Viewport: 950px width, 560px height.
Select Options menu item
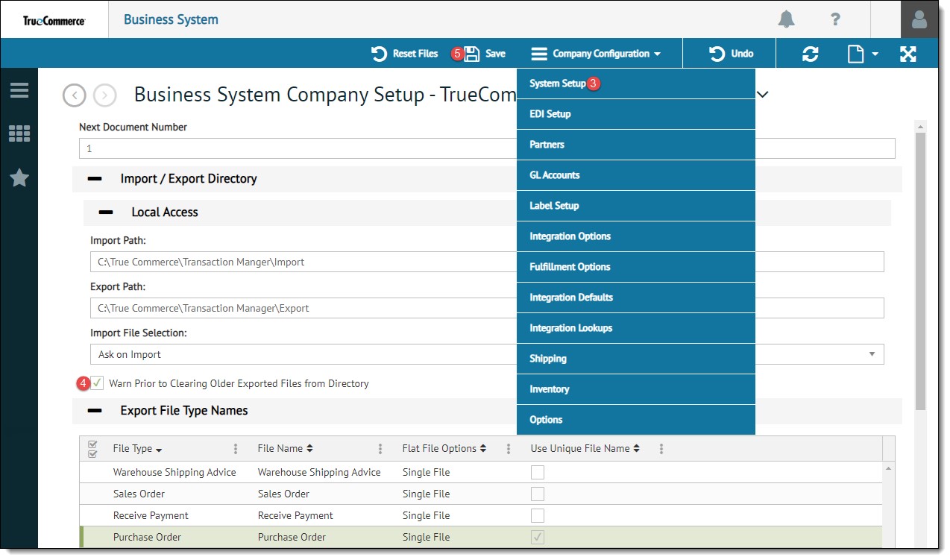click(636, 420)
